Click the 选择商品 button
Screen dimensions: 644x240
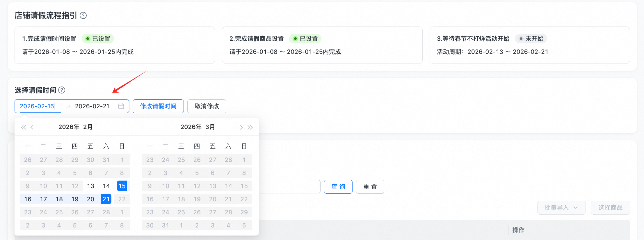click(x=610, y=208)
